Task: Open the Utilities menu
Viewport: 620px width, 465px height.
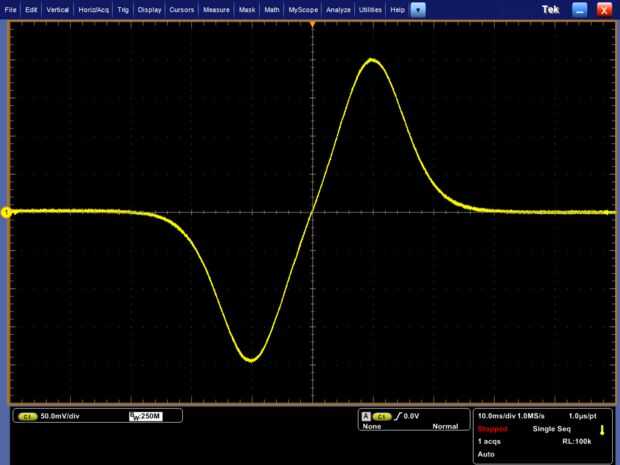Action: point(370,9)
